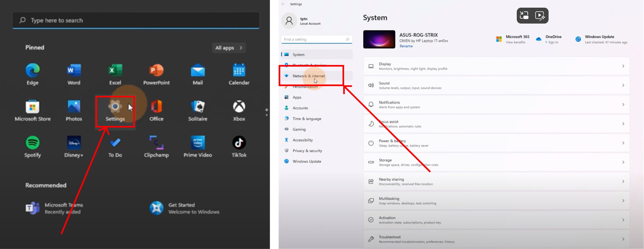644x249 pixels.
Task: Click the Rename link under ASUS-ROG-STRIX
Action: [x=406, y=46]
